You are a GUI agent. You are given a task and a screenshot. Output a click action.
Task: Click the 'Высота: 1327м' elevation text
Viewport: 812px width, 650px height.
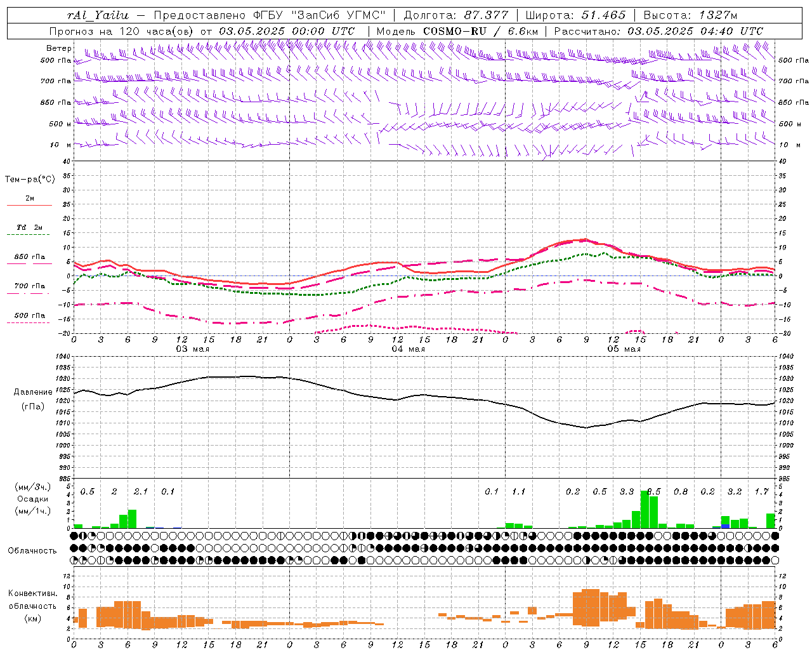click(690, 15)
